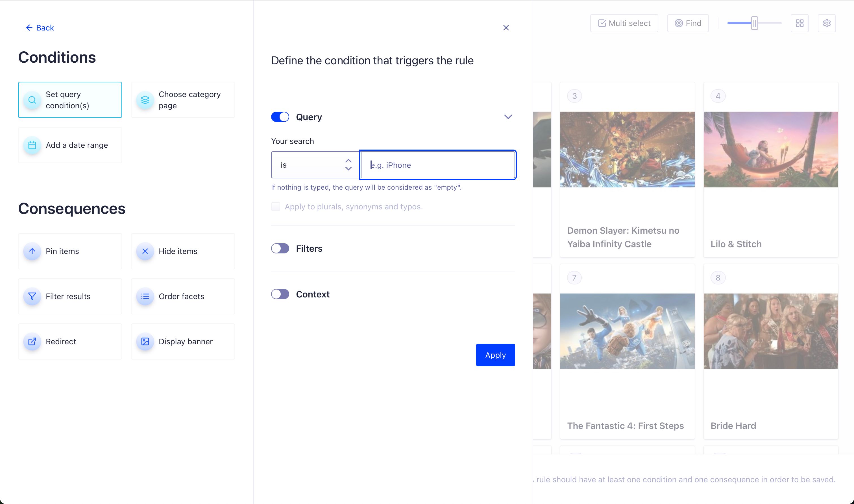The image size is (854, 504).
Task: Go Back using the back link
Action: 40,28
